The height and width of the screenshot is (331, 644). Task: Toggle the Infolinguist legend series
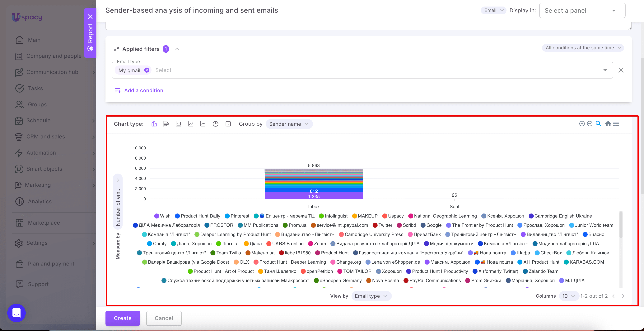pyautogui.click(x=333, y=216)
